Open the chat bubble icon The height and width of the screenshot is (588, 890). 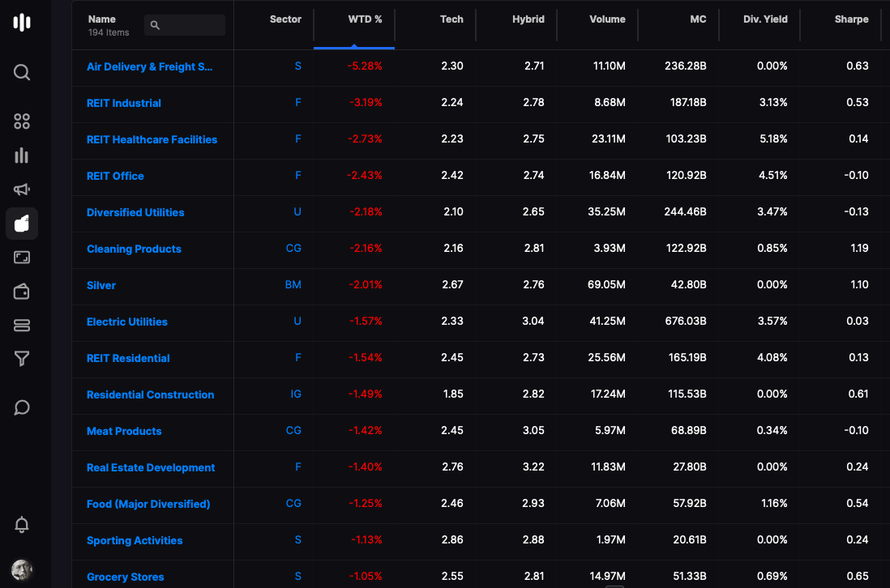point(22,407)
